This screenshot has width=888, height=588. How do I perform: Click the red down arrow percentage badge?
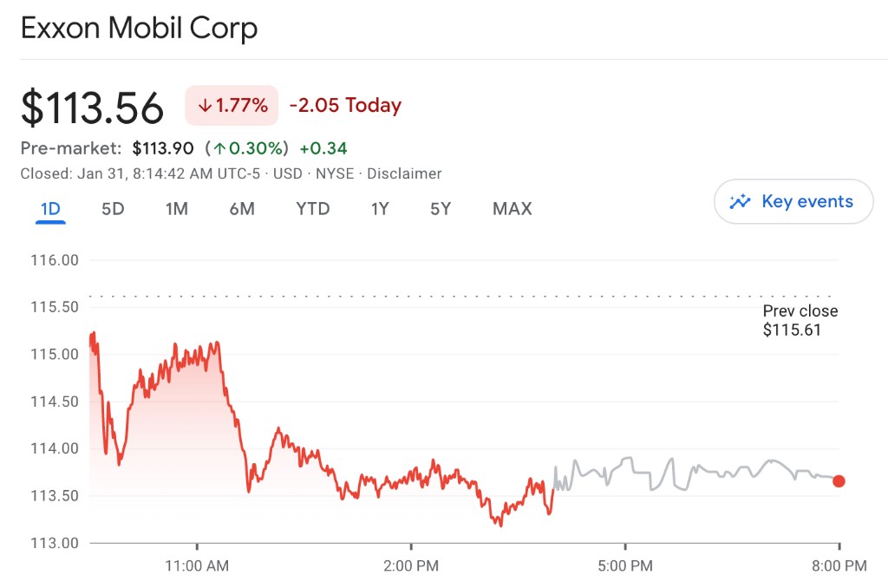click(x=232, y=106)
